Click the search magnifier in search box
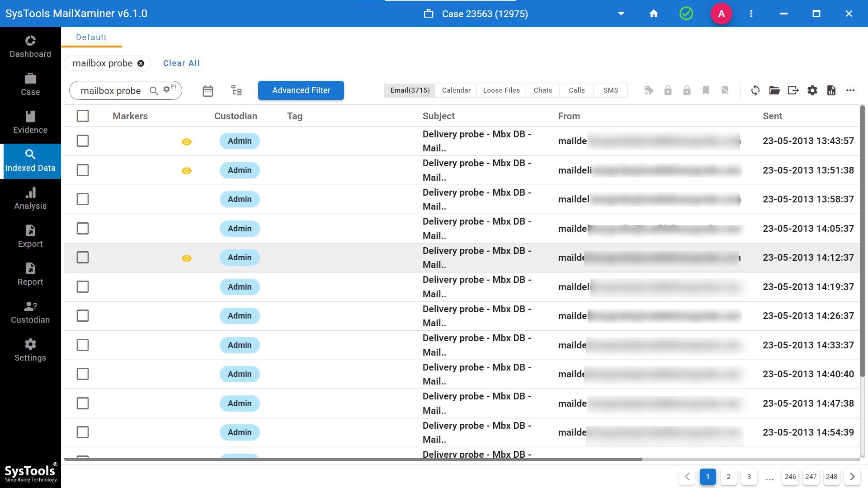 (154, 91)
